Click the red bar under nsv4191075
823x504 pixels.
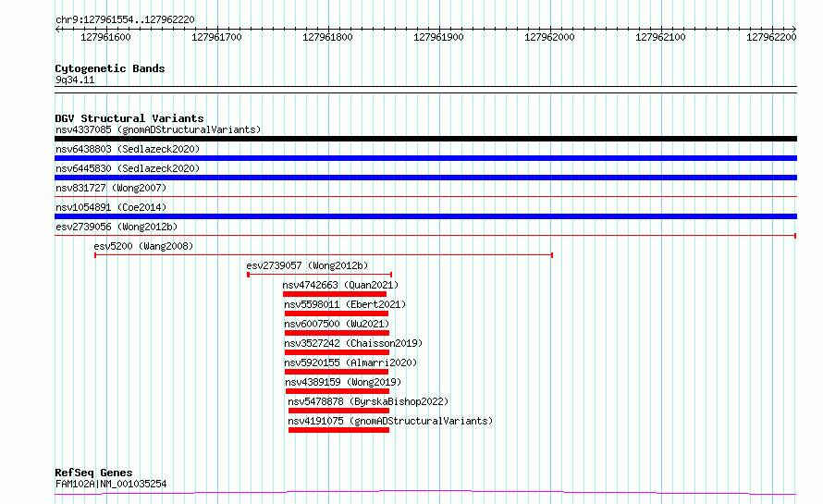(x=338, y=430)
